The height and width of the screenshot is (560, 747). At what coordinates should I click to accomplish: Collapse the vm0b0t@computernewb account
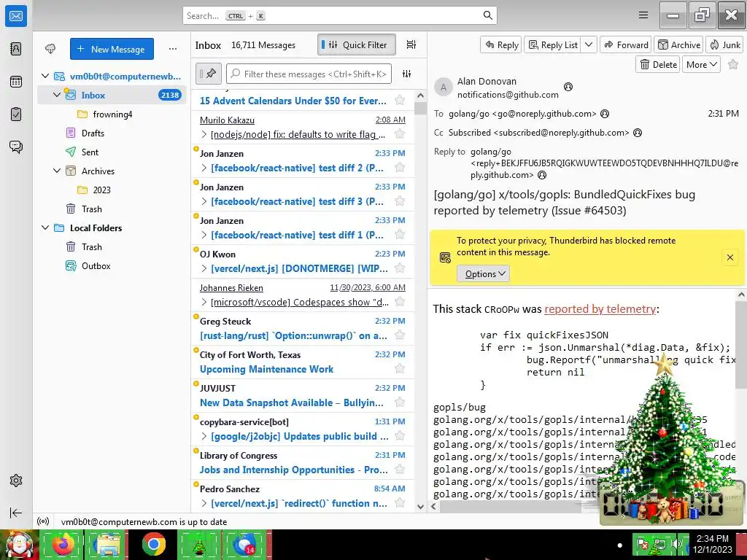pyautogui.click(x=45, y=76)
